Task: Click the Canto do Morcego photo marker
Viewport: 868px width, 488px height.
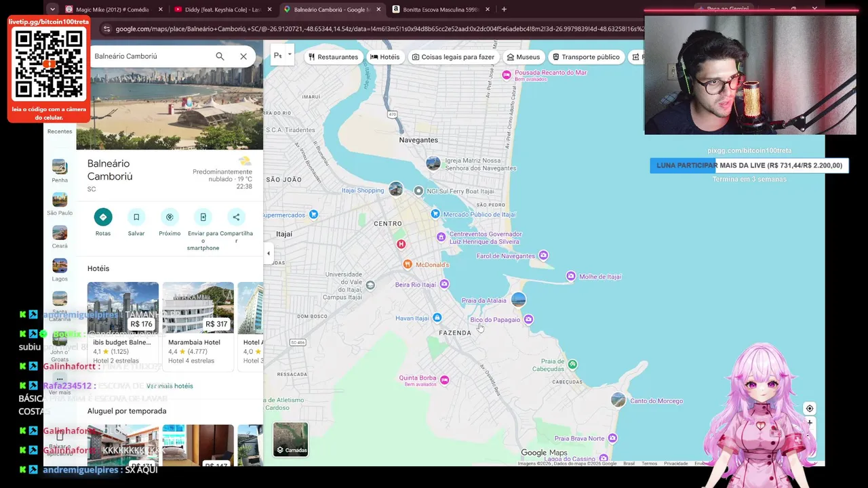Action: tap(618, 400)
